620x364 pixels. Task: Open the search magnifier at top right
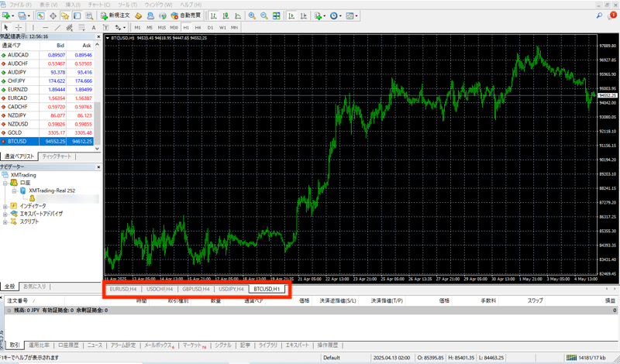tap(599, 15)
